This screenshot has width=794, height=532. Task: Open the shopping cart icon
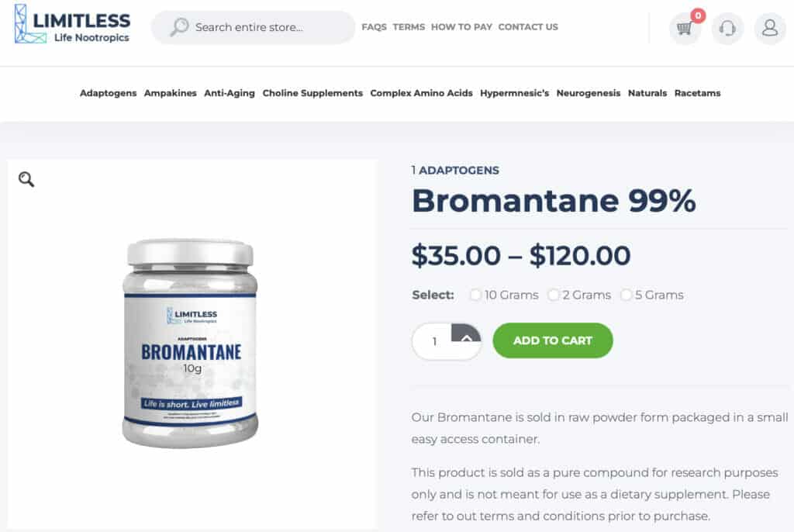[685, 29]
